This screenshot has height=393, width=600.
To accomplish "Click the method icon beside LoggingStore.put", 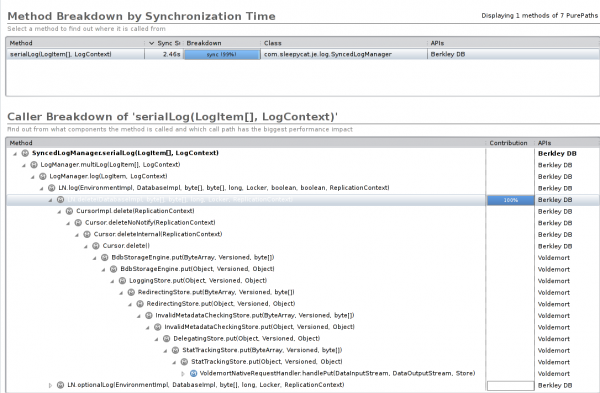I will [122, 280].
